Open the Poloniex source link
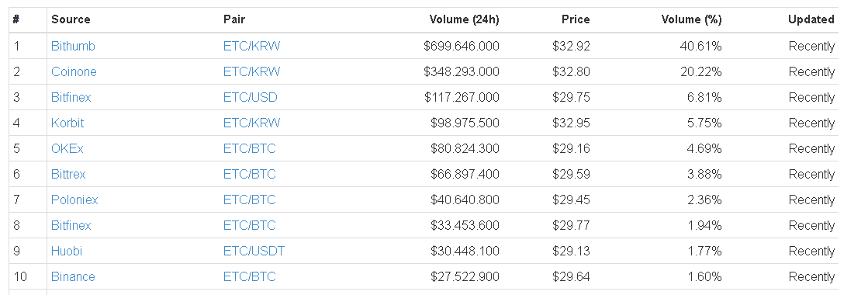Image resolution: width=868 pixels, height=295 pixels. click(74, 200)
